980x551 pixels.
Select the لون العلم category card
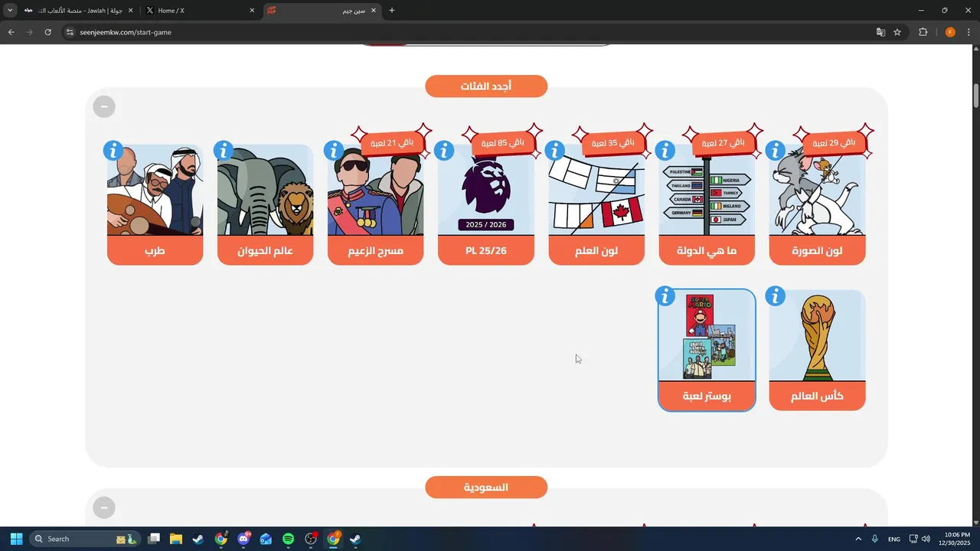tap(596, 205)
